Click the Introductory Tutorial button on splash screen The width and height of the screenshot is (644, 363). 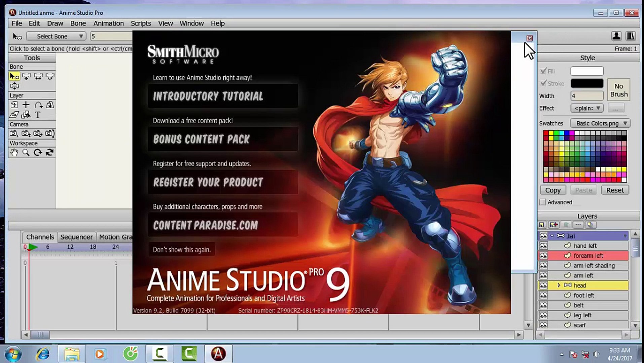coord(223,96)
